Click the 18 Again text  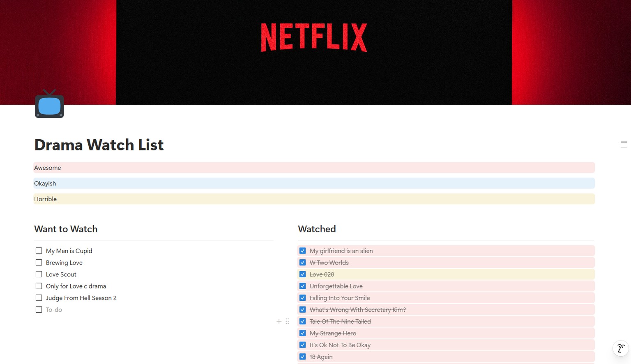[321, 357]
